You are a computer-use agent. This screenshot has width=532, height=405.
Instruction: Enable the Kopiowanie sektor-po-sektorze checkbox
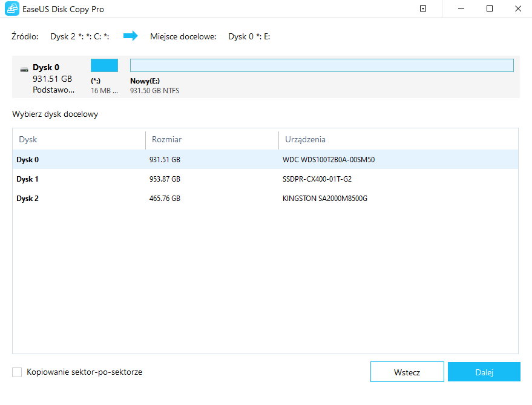pos(17,372)
